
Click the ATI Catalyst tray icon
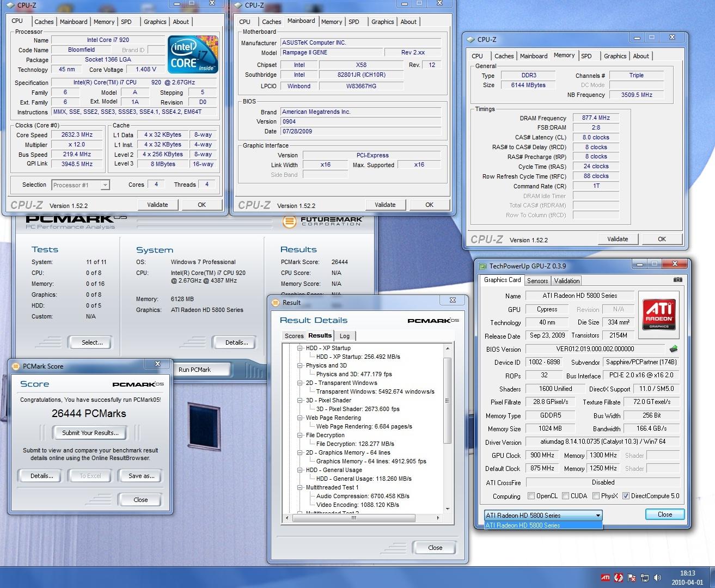[606, 578]
